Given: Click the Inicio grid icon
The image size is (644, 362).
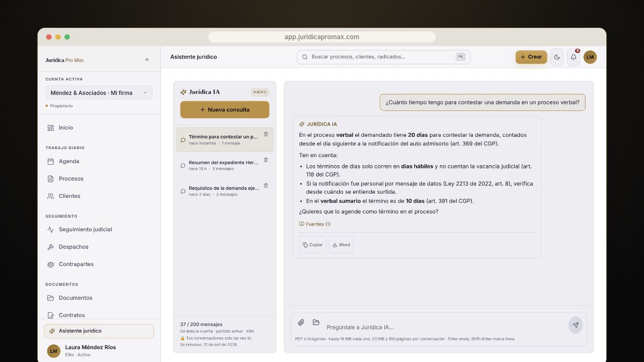Looking at the screenshot, I should click(x=50, y=128).
